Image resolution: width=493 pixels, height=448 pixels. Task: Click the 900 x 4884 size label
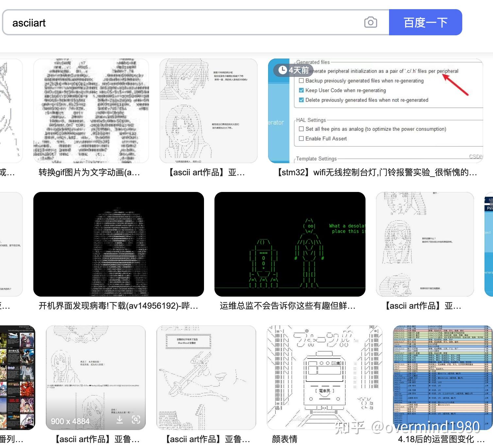(x=70, y=421)
